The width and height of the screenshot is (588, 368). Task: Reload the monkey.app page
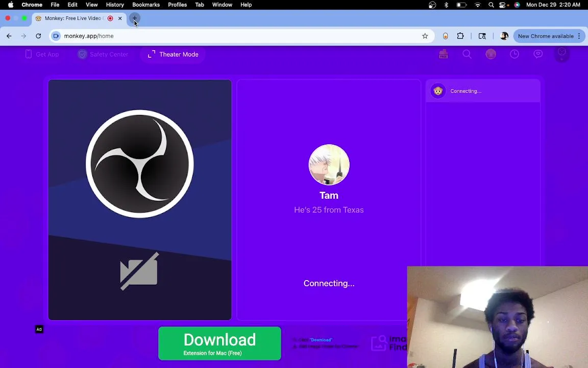pos(38,36)
